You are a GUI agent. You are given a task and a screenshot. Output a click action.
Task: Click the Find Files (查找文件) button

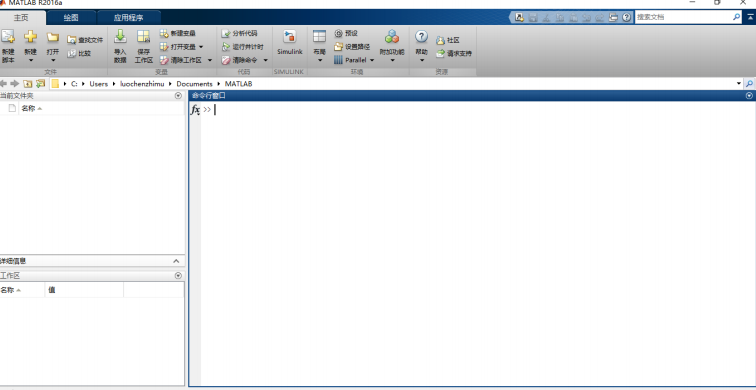pyautogui.click(x=85, y=40)
